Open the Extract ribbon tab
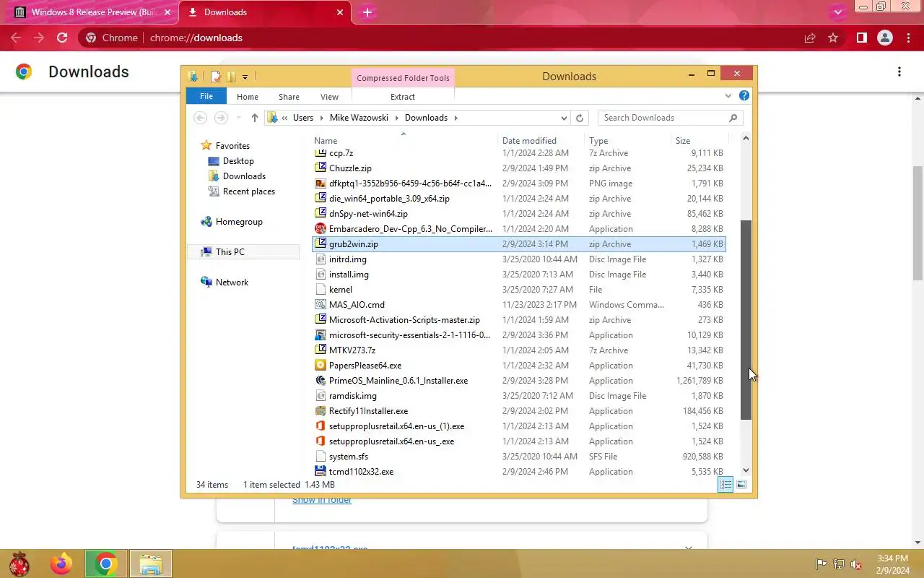This screenshot has height=578, width=924. pyautogui.click(x=403, y=97)
